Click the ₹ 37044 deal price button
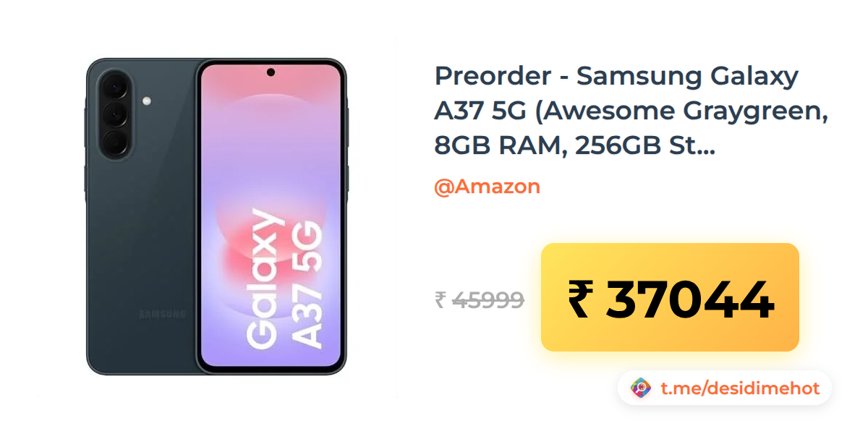 point(670,297)
